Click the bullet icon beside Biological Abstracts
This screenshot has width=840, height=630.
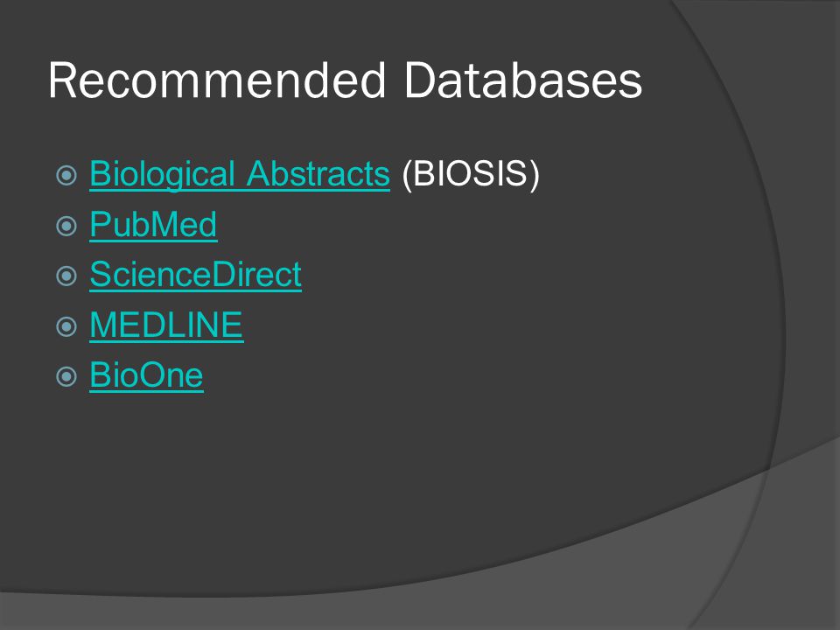coord(66,175)
